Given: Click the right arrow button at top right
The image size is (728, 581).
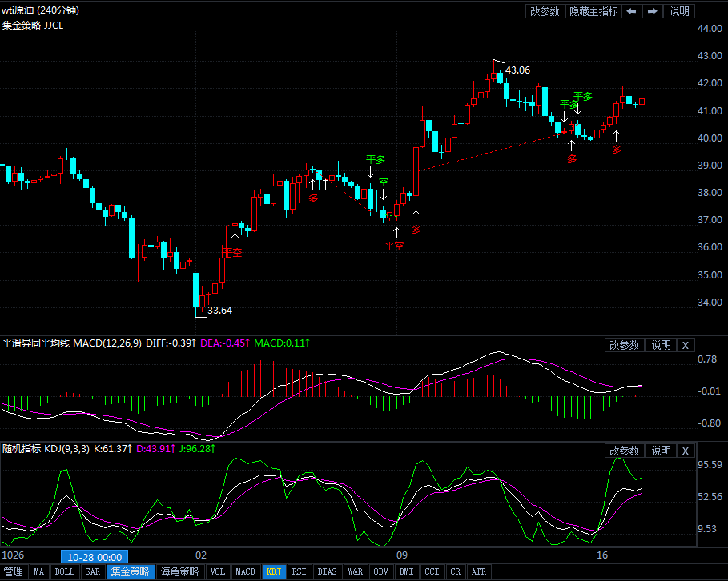Looking at the screenshot, I should point(653,11).
